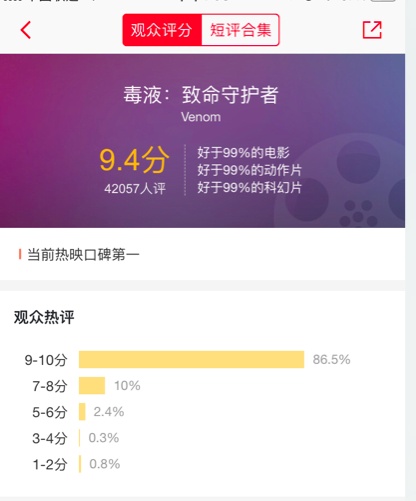
Task: Select the 9-10分 rating bar
Action: (x=191, y=359)
